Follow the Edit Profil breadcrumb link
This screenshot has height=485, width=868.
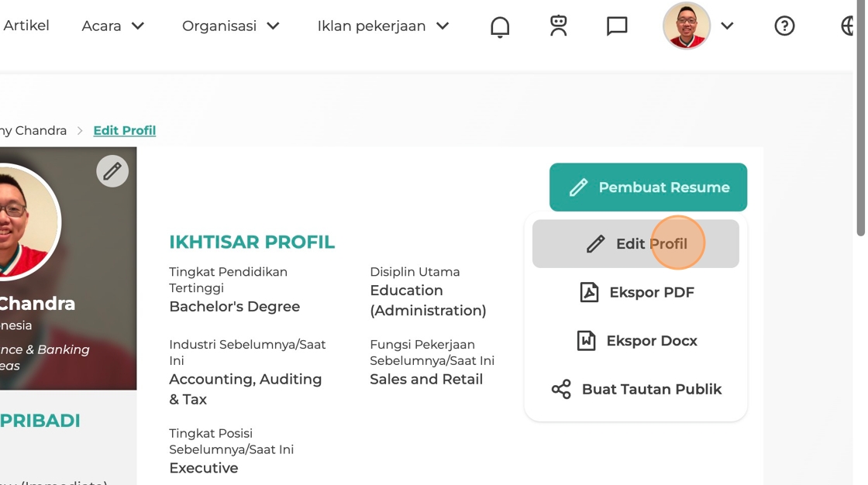[x=125, y=131]
